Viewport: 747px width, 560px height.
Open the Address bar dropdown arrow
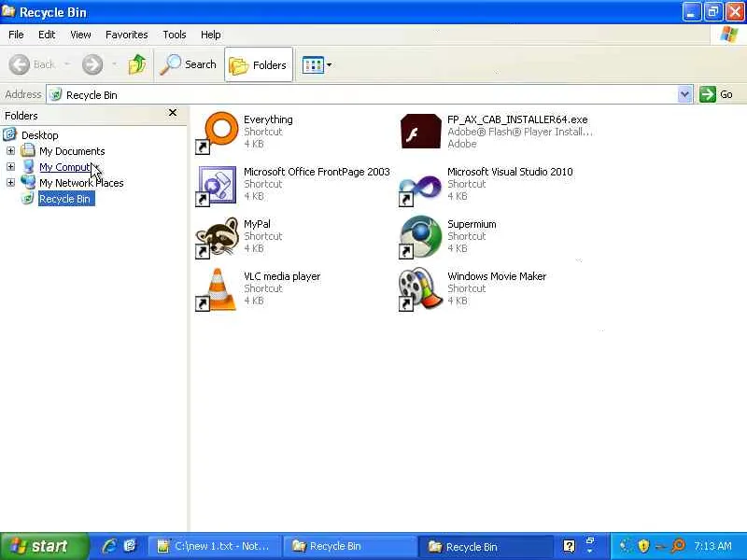coord(684,94)
